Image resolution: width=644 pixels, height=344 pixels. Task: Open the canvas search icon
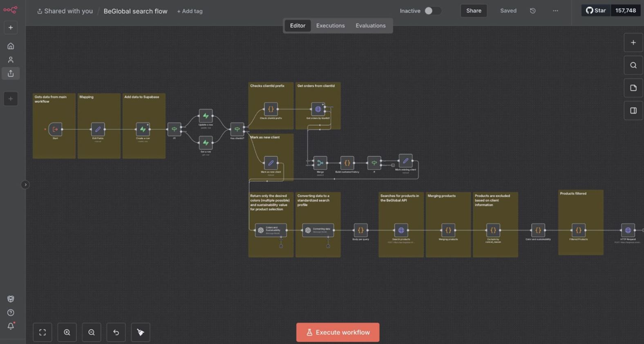(x=633, y=65)
